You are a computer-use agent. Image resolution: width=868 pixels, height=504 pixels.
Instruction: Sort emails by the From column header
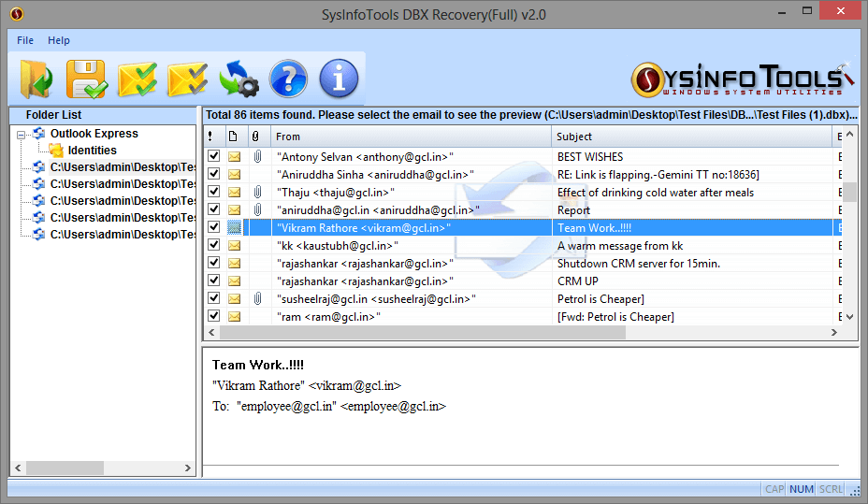411,137
